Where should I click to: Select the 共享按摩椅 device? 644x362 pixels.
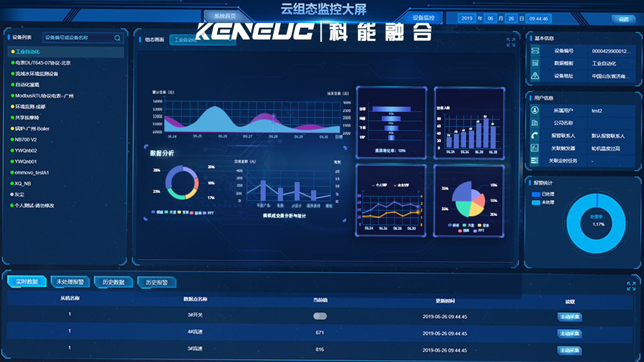pyautogui.click(x=27, y=118)
